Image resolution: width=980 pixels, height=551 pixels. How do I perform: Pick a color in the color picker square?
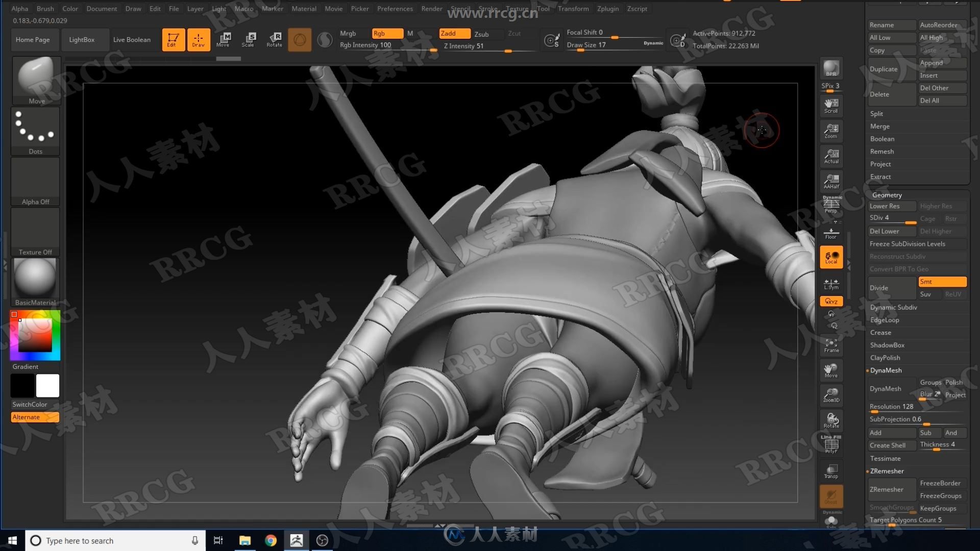[x=35, y=335]
